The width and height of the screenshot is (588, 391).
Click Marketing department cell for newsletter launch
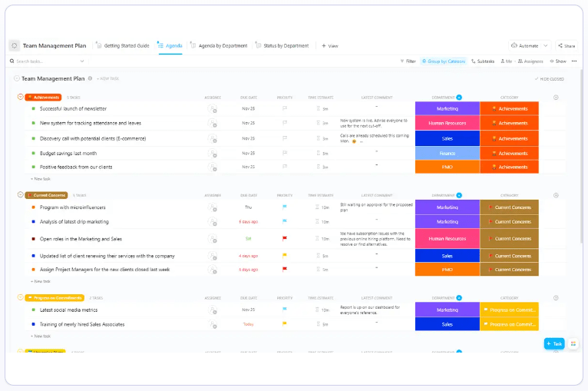pyautogui.click(x=448, y=108)
